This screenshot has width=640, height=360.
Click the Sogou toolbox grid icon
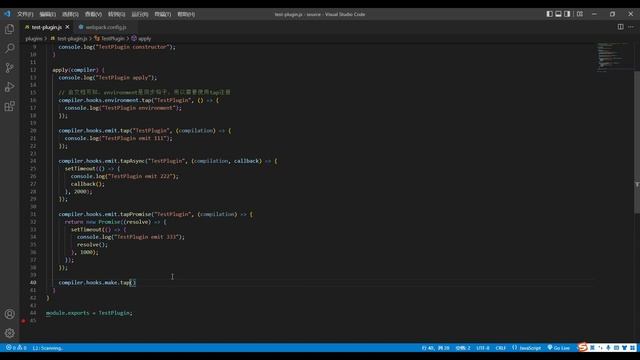(632, 348)
